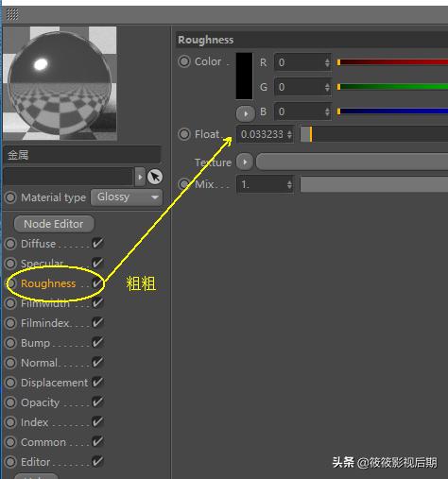Click the grip handle icon at panel top
The width and height of the screenshot is (448, 479).
12,14
